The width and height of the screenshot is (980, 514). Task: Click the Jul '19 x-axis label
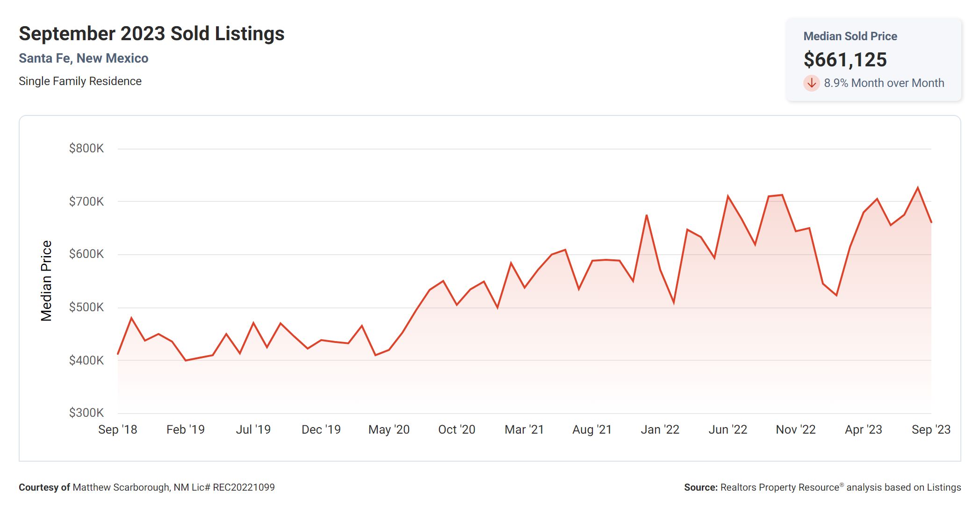click(x=253, y=429)
